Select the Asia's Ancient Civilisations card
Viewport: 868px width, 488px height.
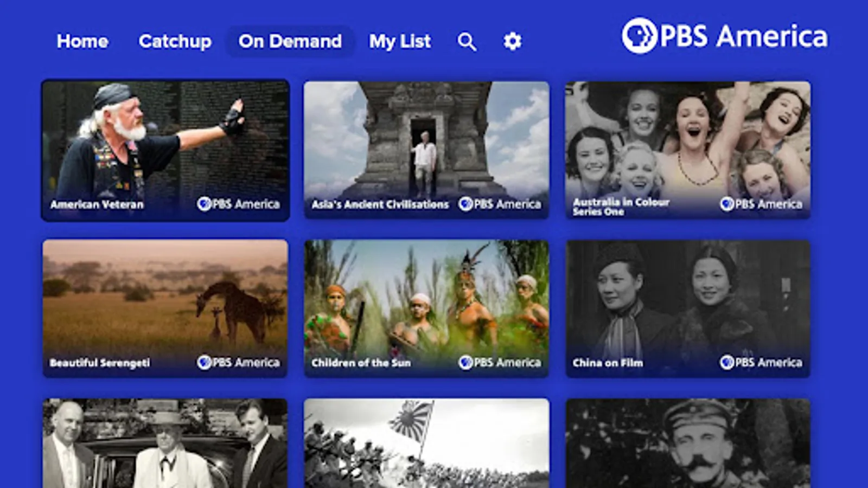click(x=426, y=150)
